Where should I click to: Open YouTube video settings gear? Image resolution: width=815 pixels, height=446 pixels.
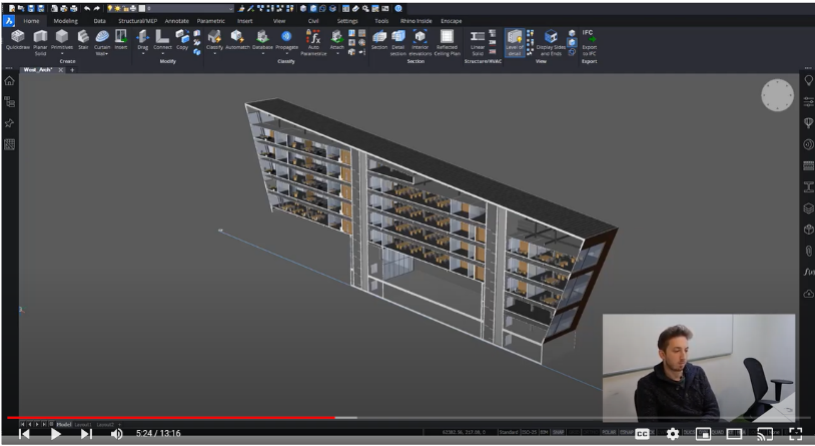(673, 434)
